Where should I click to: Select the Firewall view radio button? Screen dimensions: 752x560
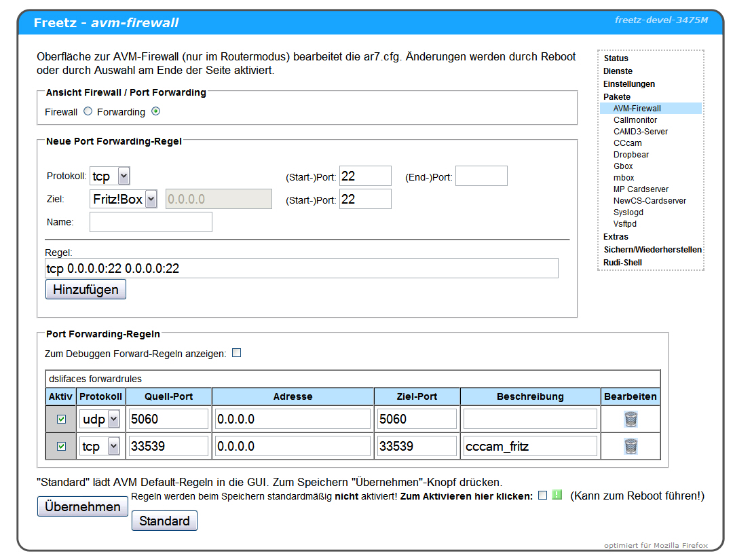click(x=88, y=111)
